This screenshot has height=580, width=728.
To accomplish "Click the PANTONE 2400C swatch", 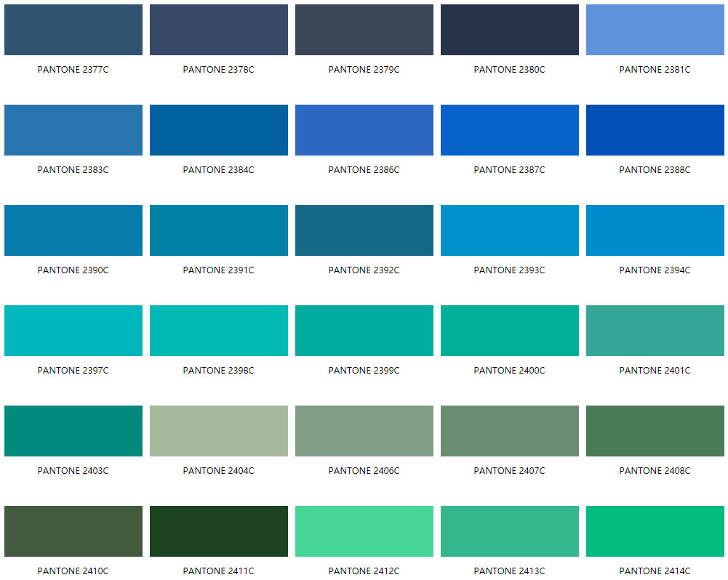I will 509,331.
